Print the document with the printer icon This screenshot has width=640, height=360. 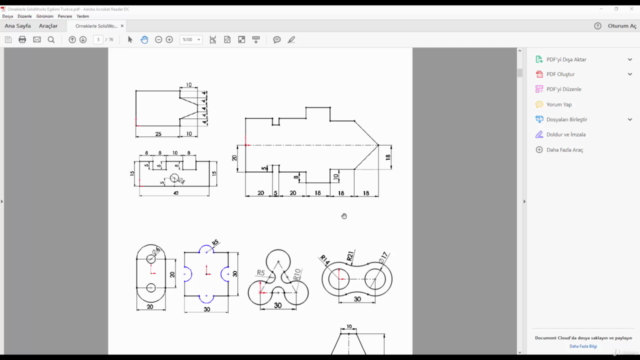22,40
